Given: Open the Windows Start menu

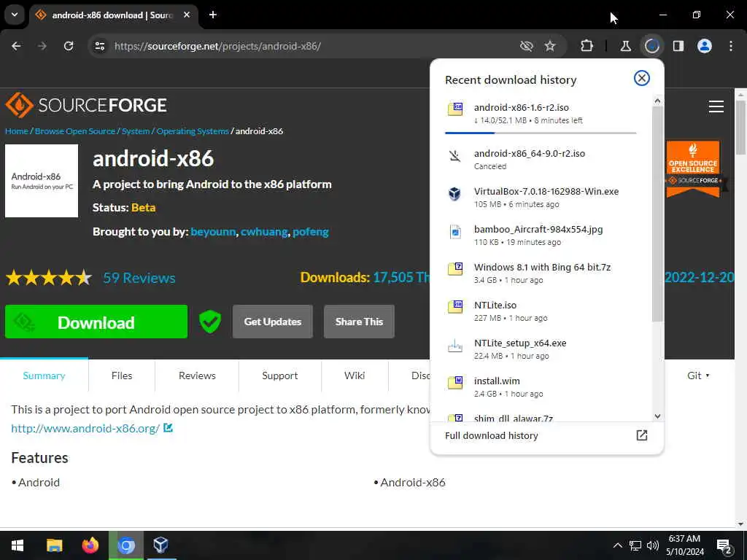Looking at the screenshot, I should (x=18, y=545).
